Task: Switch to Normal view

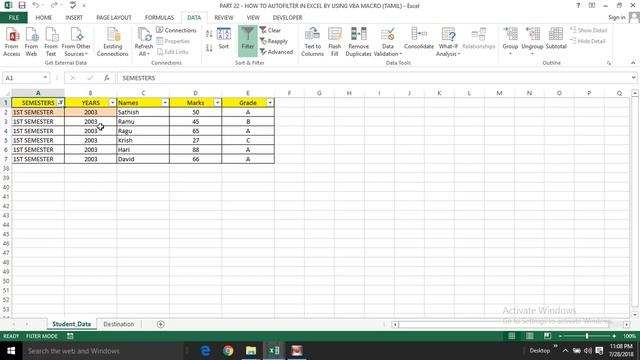Action: [511, 336]
